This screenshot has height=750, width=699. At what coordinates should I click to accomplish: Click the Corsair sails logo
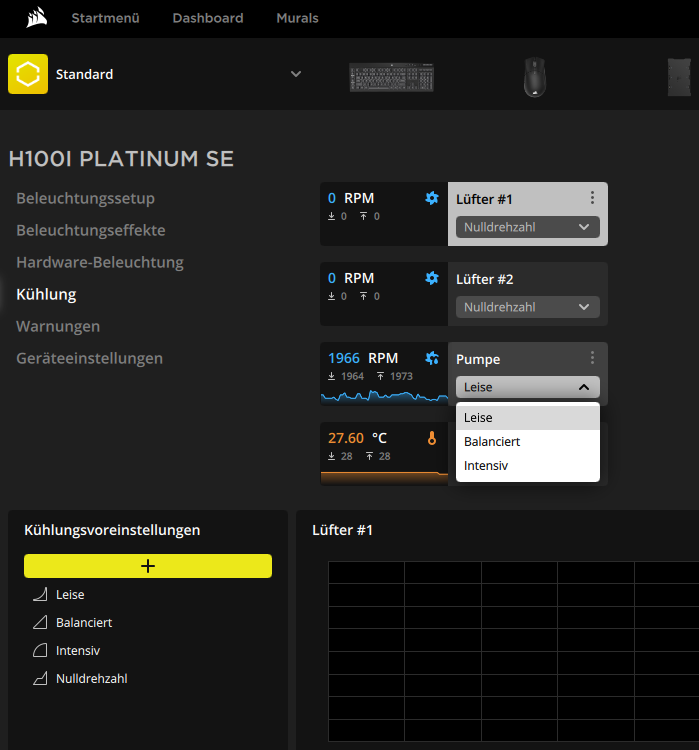click(x=37, y=18)
